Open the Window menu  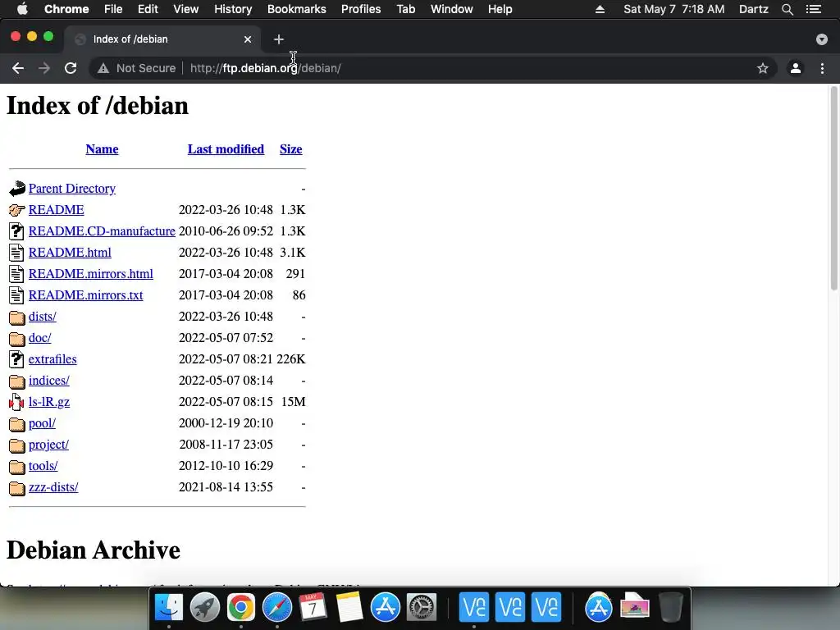452,9
